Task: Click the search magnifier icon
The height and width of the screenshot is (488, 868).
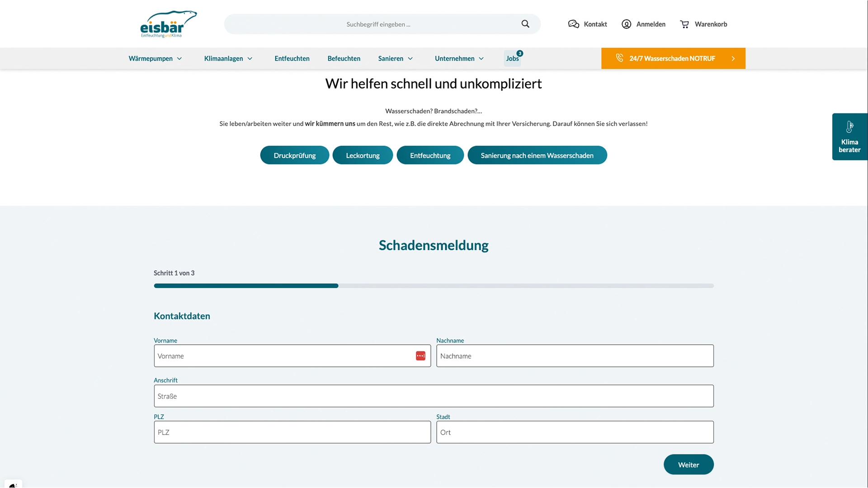Action: [x=525, y=24]
